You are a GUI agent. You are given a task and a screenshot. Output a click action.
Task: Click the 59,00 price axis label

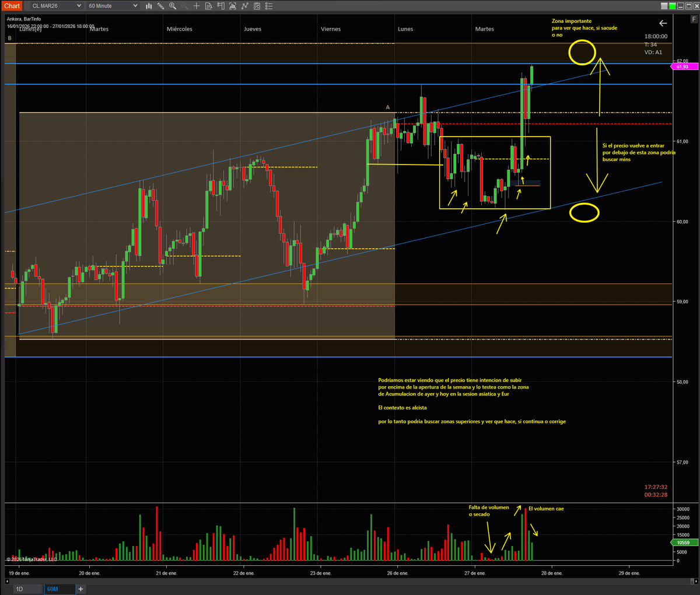click(681, 302)
